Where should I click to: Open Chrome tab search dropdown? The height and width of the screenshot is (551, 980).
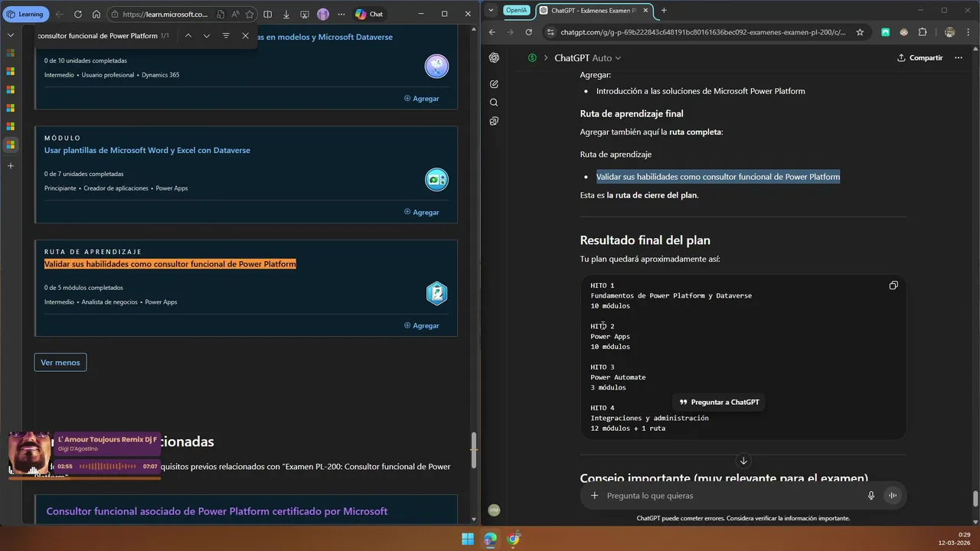pos(491,10)
